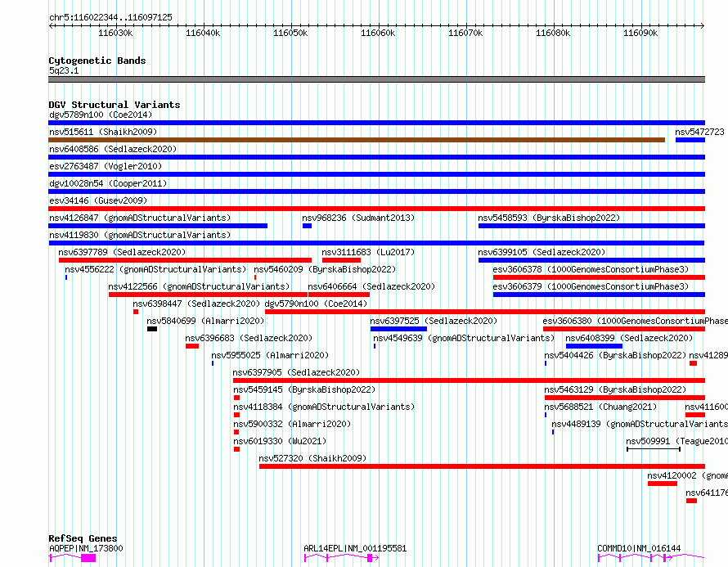Select the nsv6397525 (Sedlazeck2020) blue bar
The height and width of the screenshot is (567, 728).
tap(398, 329)
